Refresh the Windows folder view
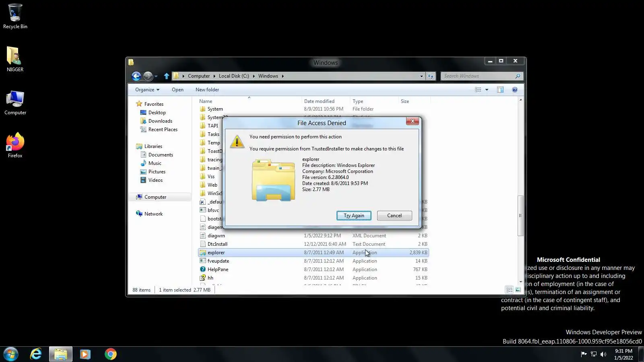 [x=431, y=76]
